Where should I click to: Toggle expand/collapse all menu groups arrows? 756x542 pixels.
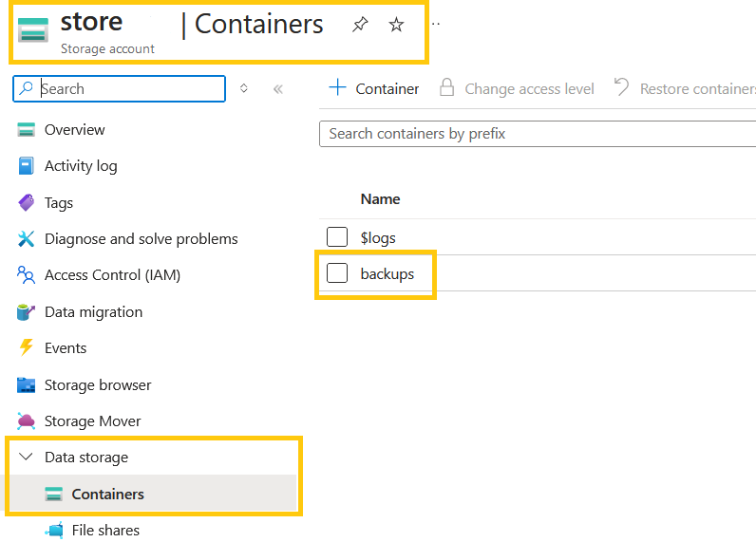(x=244, y=88)
